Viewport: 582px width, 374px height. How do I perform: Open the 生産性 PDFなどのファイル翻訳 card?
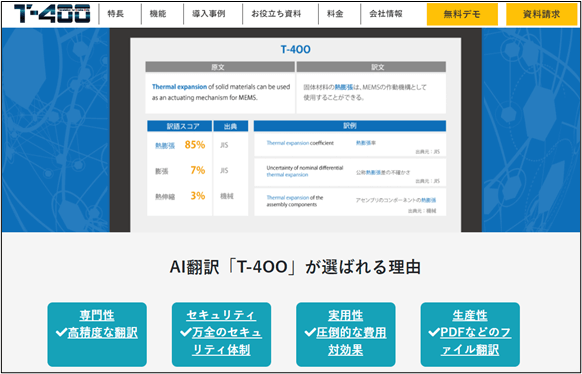coord(470,334)
